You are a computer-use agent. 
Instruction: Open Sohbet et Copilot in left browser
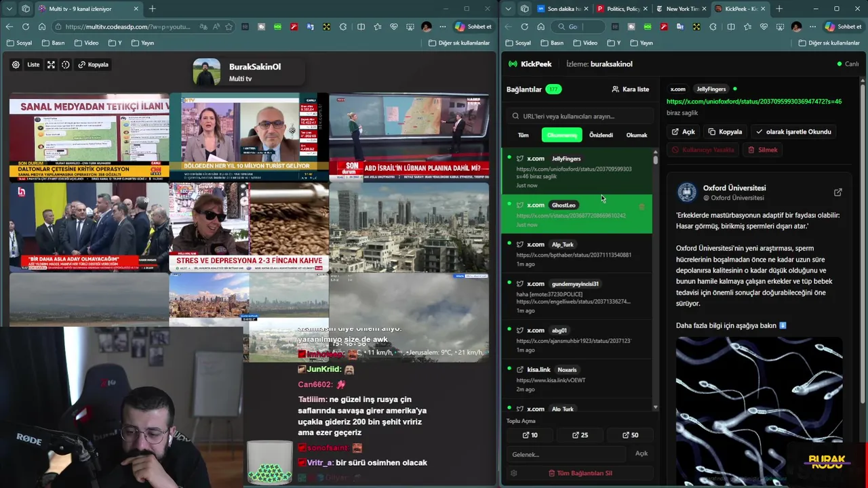pyautogui.click(x=473, y=26)
